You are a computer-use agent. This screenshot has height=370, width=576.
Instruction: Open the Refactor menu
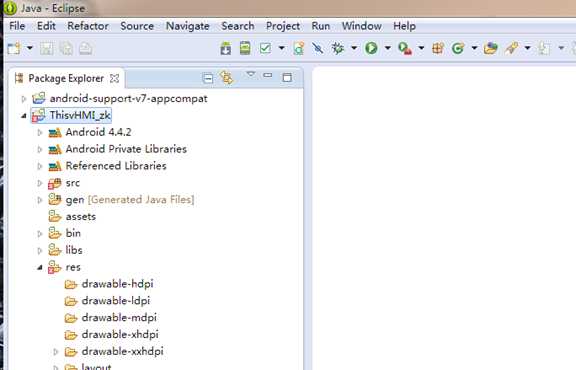88,26
